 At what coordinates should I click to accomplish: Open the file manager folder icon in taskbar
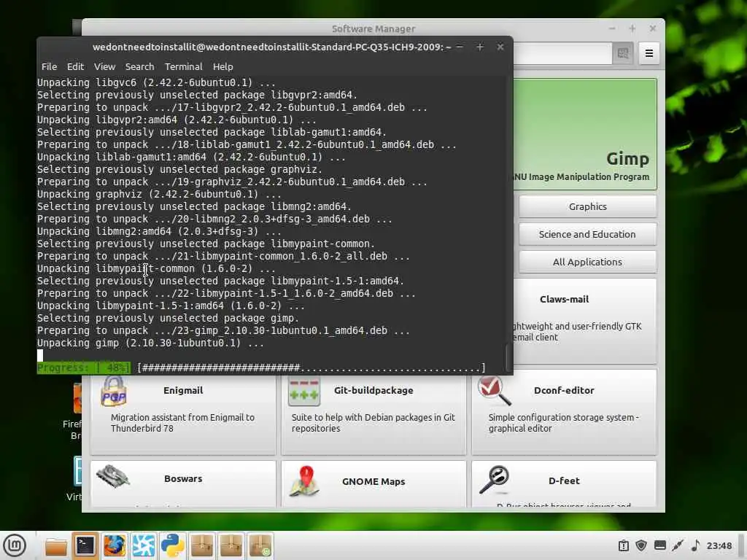[x=56, y=545]
